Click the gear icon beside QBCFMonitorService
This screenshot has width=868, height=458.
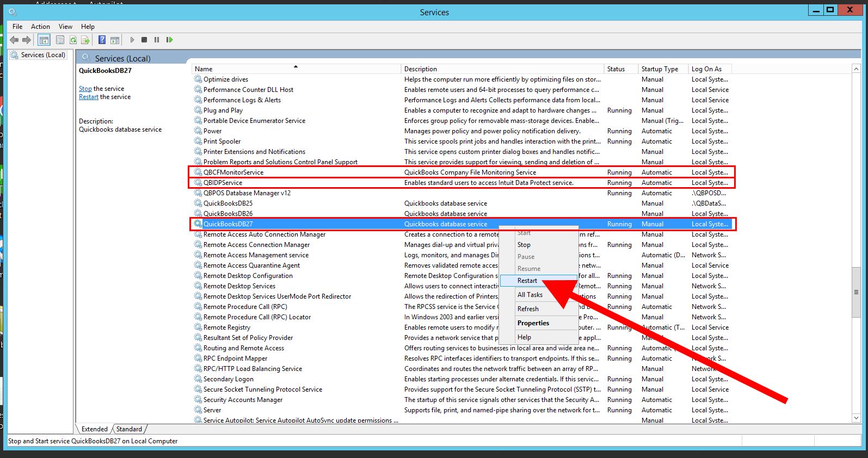click(x=198, y=172)
